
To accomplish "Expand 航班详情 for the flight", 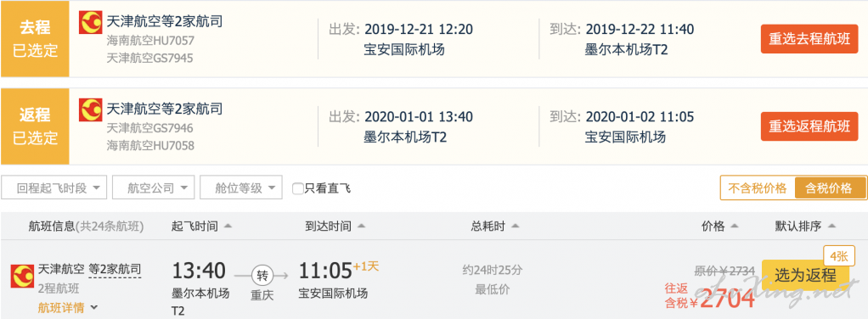I will (x=68, y=308).
